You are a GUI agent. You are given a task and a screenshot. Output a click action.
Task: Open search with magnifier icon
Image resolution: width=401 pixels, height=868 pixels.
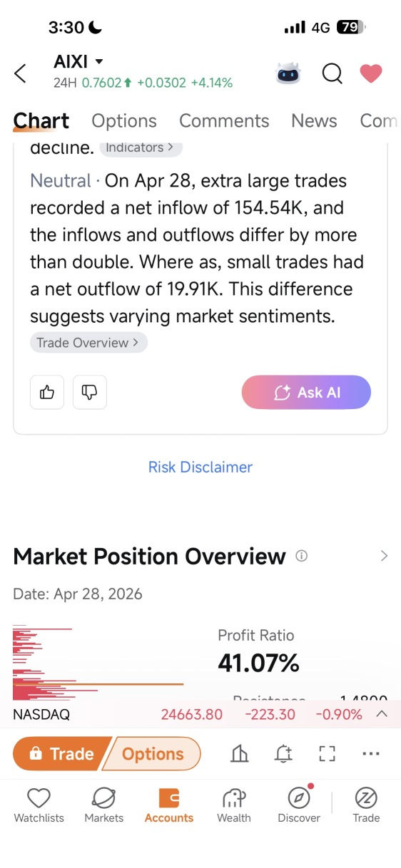(332, 73)
